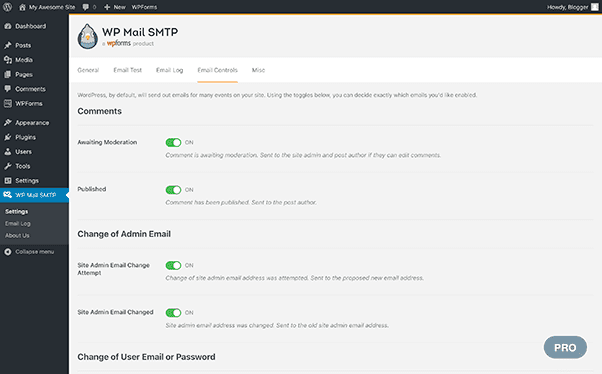Disable Site Admin Email Change Attempt toggle
The width and height of the screenshot is (602, 374).
[173, 265]
